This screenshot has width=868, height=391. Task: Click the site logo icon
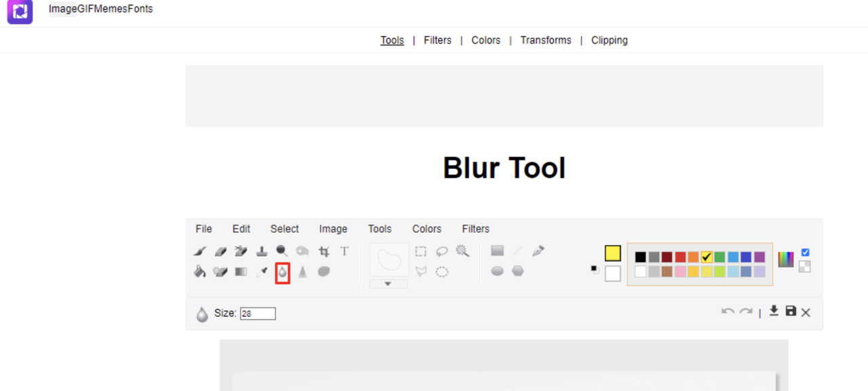click(20, 12)
